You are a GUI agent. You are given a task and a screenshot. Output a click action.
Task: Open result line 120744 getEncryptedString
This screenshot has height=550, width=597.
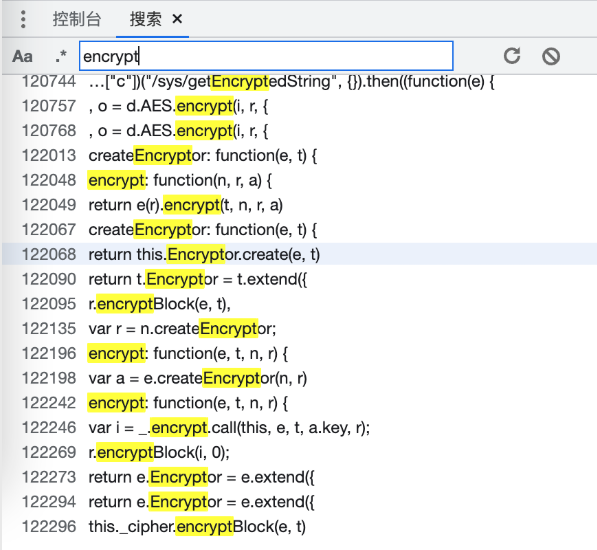(x=299, y=81)
